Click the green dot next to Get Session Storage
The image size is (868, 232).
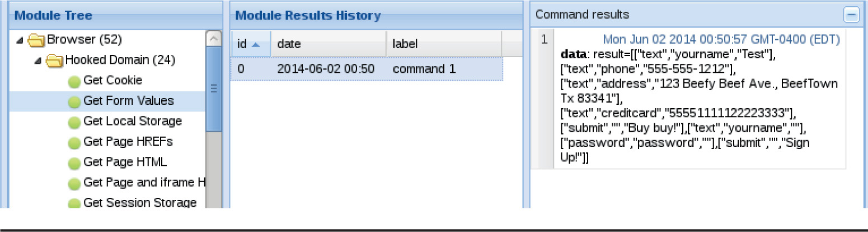click(x=74, y=203)
